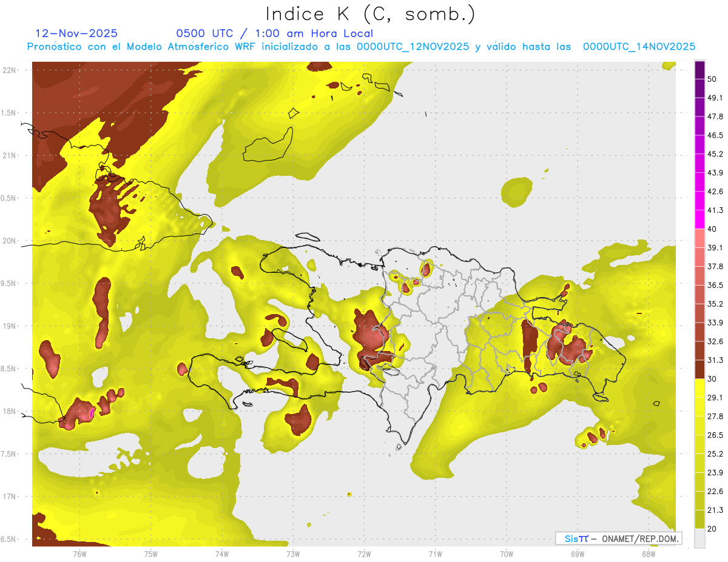Select the '27.8' color scale value
The height and width of the screenshot is (562, 728).
[715, 416]
